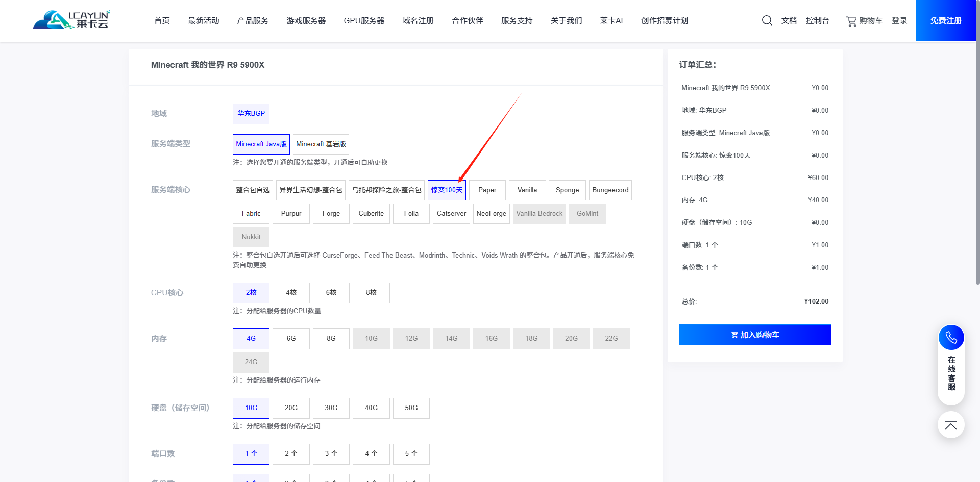The image size is (980, 482).
Task: Open 莱卡AI menu item
Action: pyautogui.click(x=611, y=21)
